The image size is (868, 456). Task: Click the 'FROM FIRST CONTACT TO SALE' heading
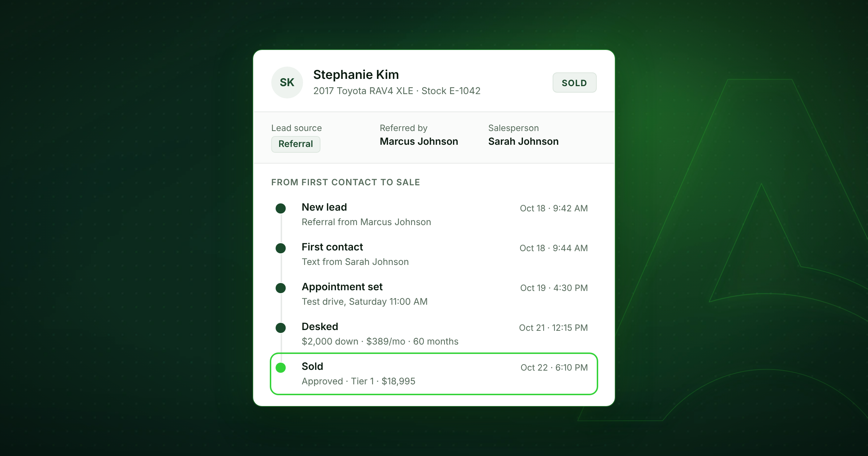tap(346, 182)
